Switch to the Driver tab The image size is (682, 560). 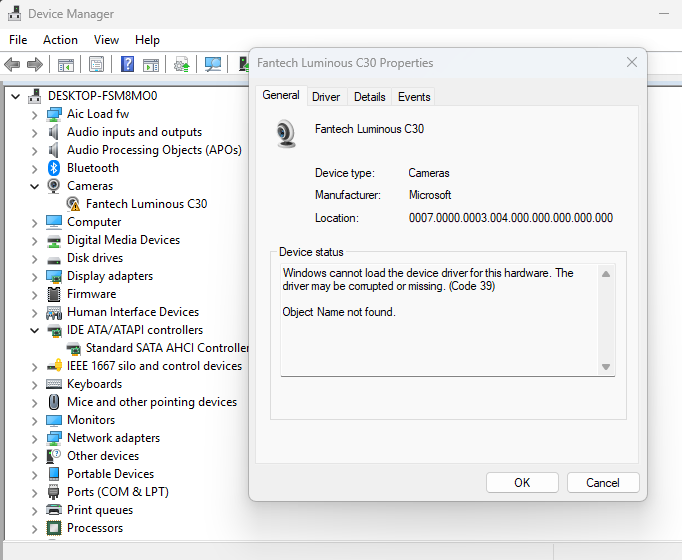tap(326, 97)
